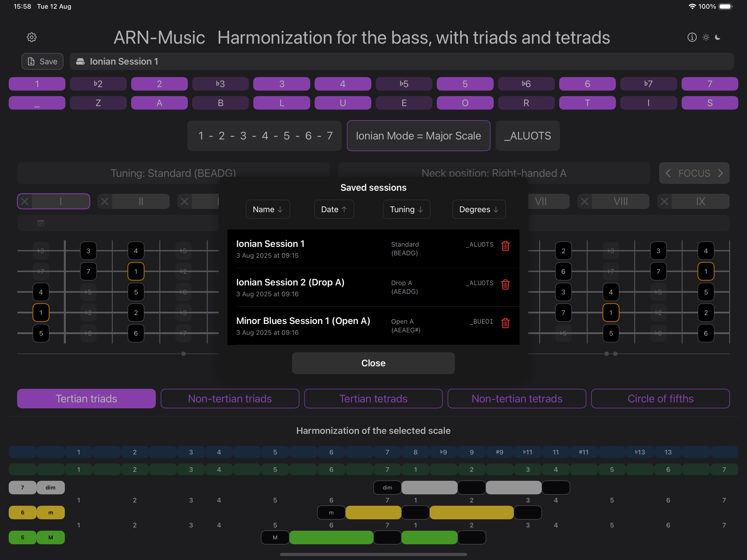Toggle letter E button
Viewport: 747px width, 560px height.
click(404, 103)
